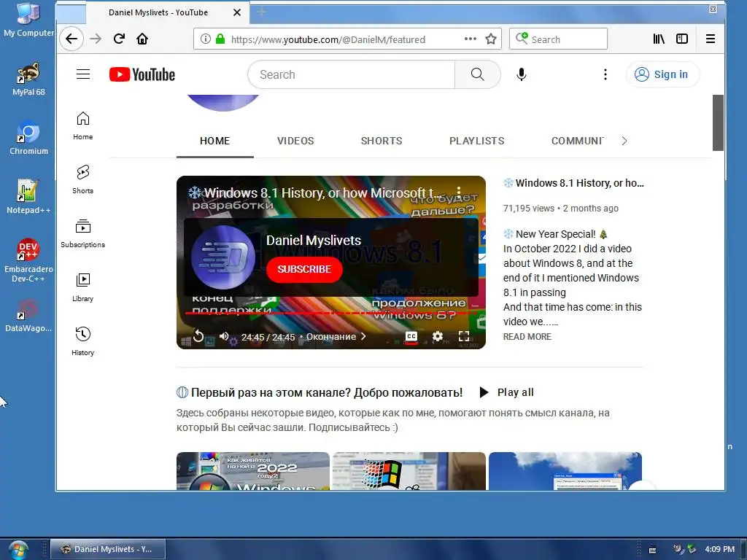The image size is (747, 560).
Task: Toggle video subtitles CC button
Action: (x=411, y=337)
